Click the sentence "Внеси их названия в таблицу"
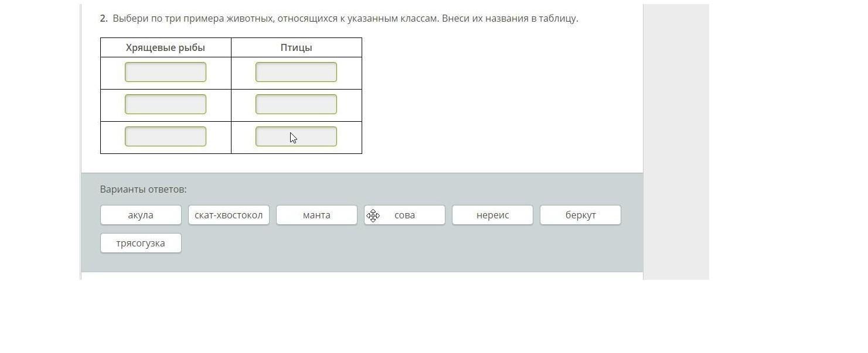The width and height of the screenshot is (868, 353). 509,18
